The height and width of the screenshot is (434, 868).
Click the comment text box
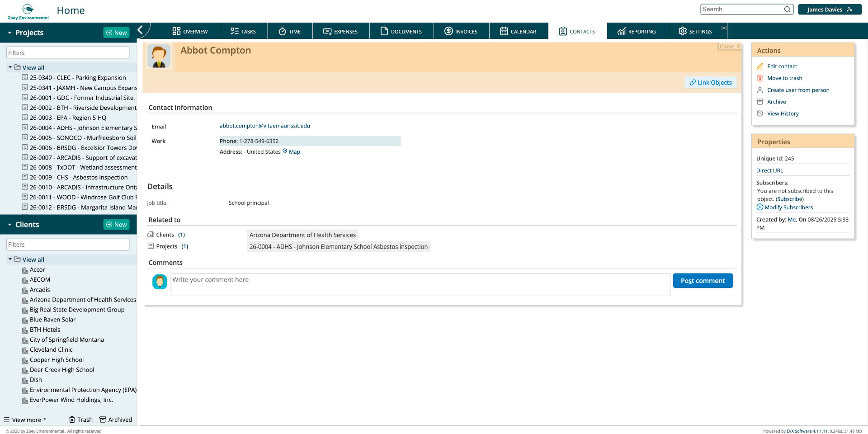420,285
